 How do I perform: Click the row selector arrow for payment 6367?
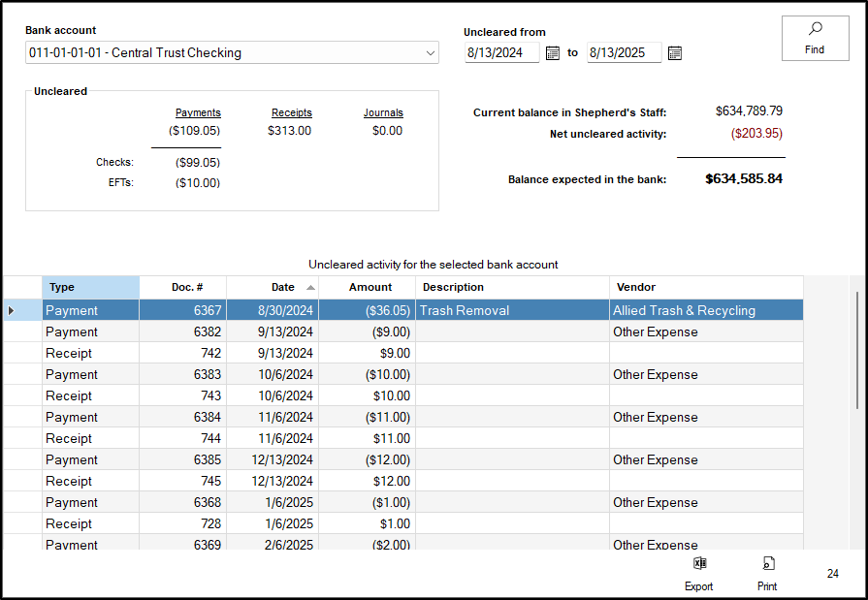pyautogui.click(x=12, y=310)
